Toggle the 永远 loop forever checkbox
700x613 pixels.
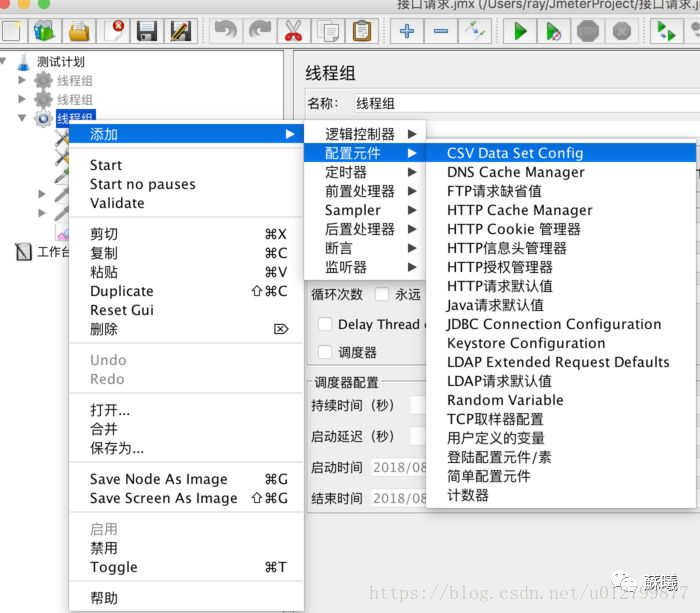[382, 294]
